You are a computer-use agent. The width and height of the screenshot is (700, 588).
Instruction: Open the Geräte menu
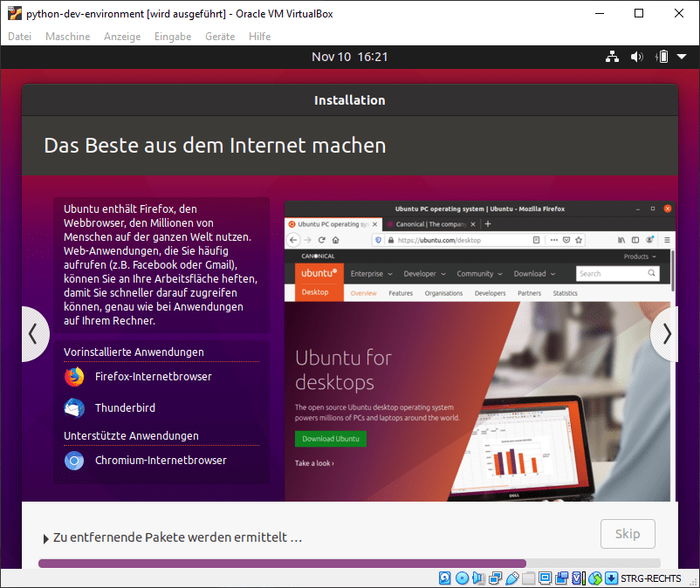pyautogui.click(x=219, y=37)
